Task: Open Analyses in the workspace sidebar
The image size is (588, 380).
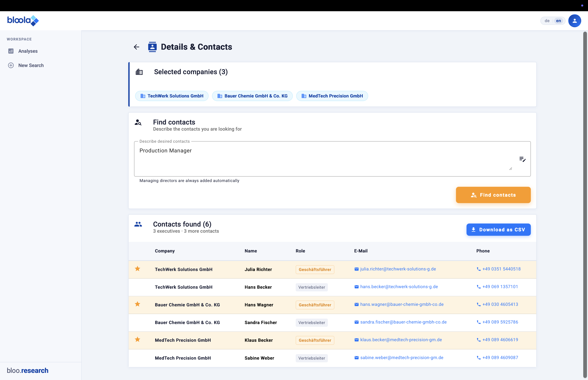Action: 28,51
